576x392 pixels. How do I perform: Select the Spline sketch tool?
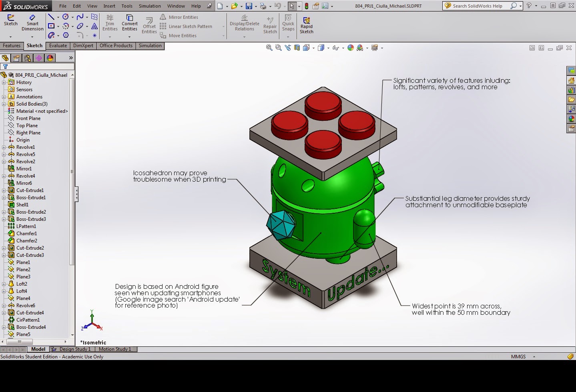(x=80, y=17)
